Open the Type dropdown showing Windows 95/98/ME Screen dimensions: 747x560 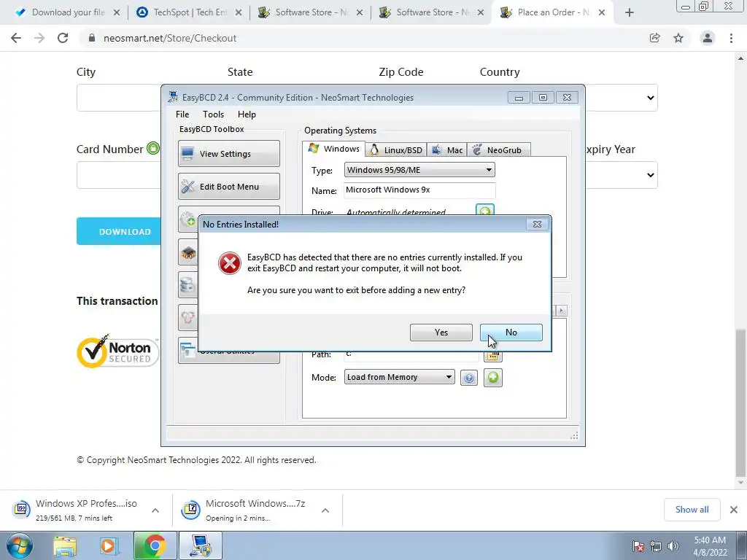(x=419, y=170)
